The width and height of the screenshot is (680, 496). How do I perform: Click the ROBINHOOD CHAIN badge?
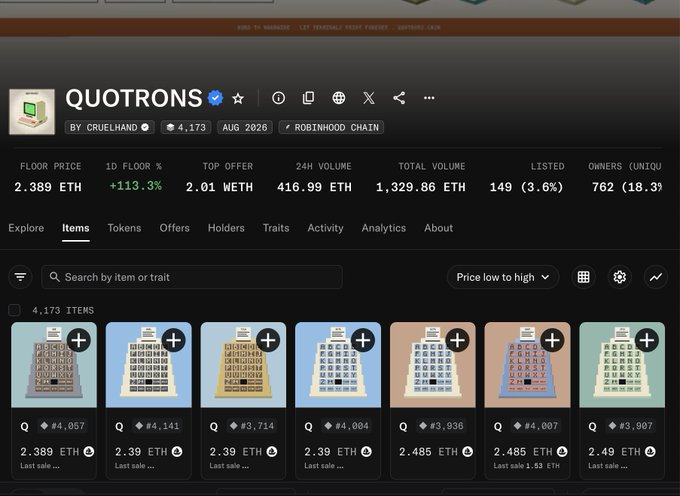click(x=331, y=127)
